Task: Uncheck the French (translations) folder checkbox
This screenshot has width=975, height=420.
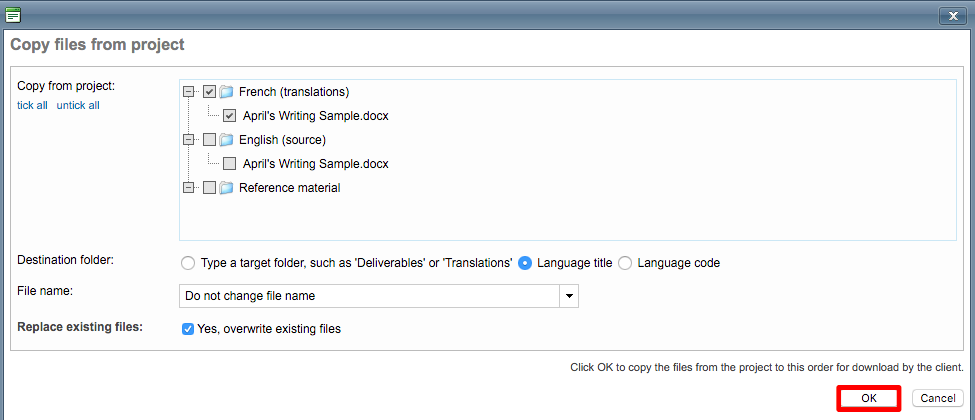Action: click(x=209, y=92)
